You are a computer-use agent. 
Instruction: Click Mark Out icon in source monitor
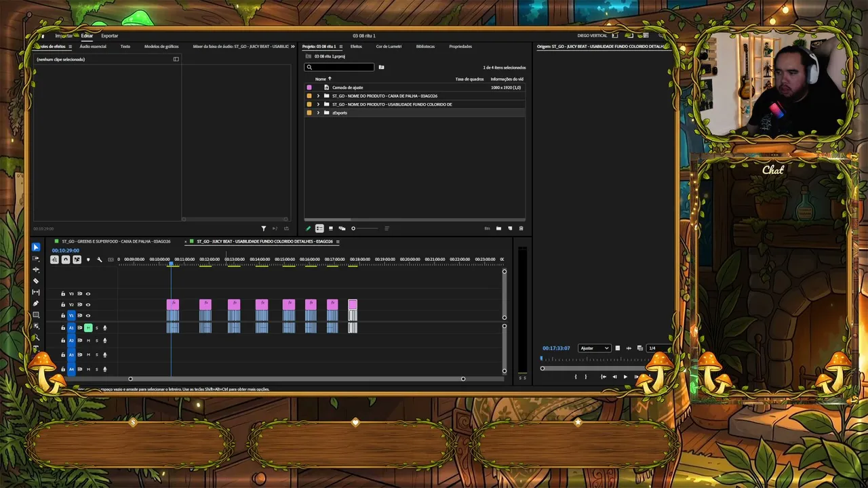point(586,377)
